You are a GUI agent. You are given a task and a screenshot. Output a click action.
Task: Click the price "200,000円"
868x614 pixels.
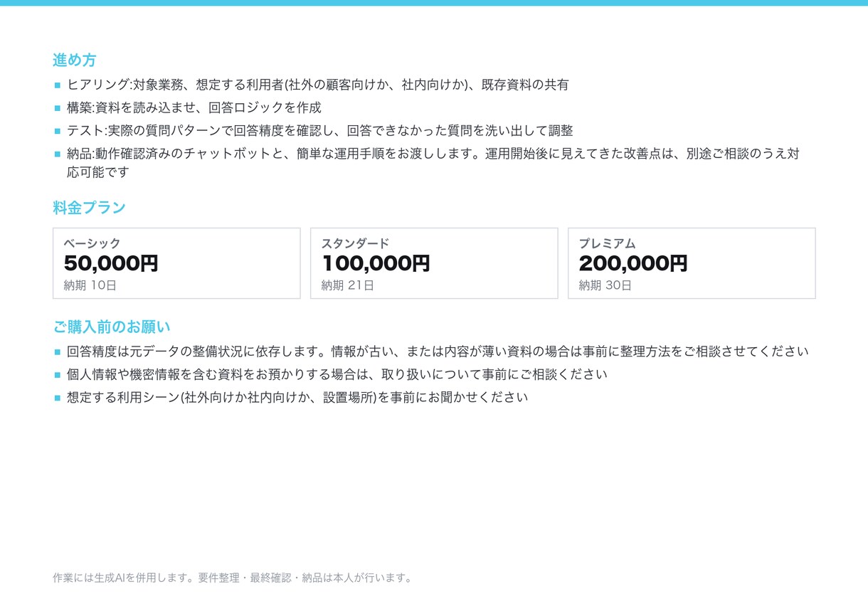[x=633, y=263]
